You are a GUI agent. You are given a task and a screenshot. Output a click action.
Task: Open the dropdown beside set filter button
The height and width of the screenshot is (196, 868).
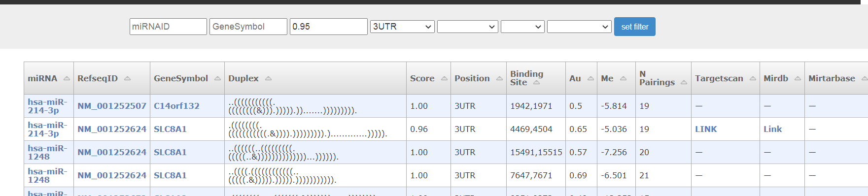pyautogui.click(x=579, y=27)
